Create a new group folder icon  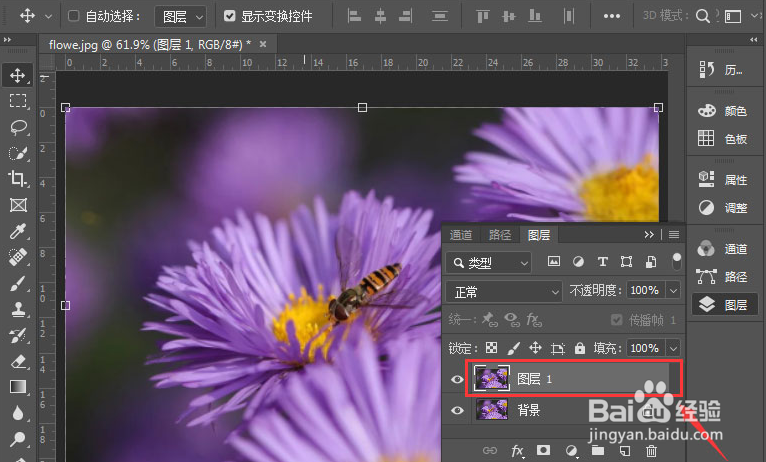[597, 450]
